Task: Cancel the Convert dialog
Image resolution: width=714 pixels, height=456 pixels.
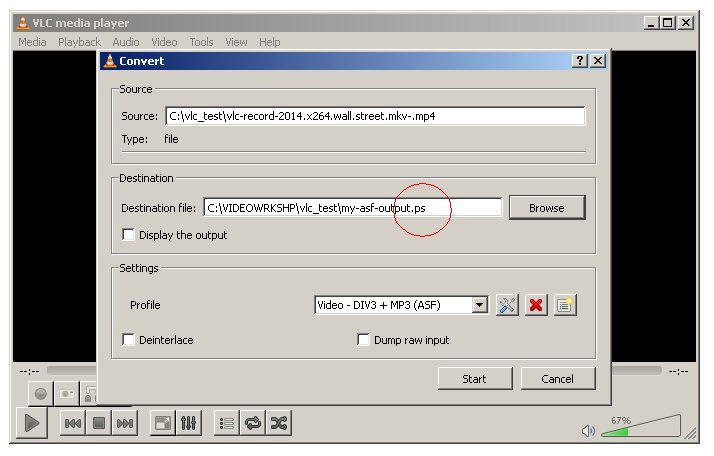Action: click(558, 379)
